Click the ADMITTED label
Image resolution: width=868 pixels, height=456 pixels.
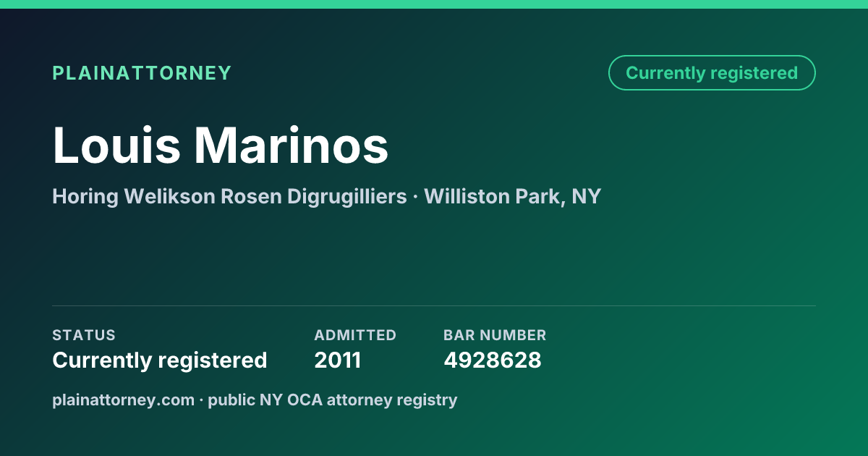[x=355, y=335]
